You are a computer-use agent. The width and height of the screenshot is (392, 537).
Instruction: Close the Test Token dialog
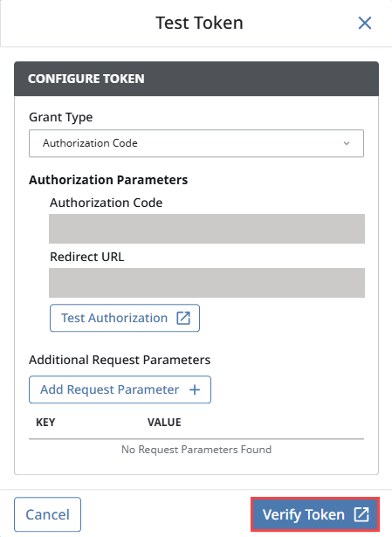click(x=365, y=24)
